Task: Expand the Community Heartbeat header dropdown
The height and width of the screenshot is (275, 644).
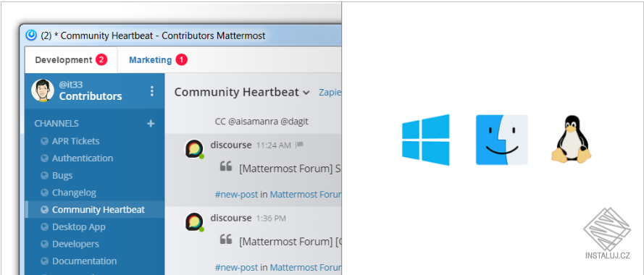Action: [x=306, y=93]
